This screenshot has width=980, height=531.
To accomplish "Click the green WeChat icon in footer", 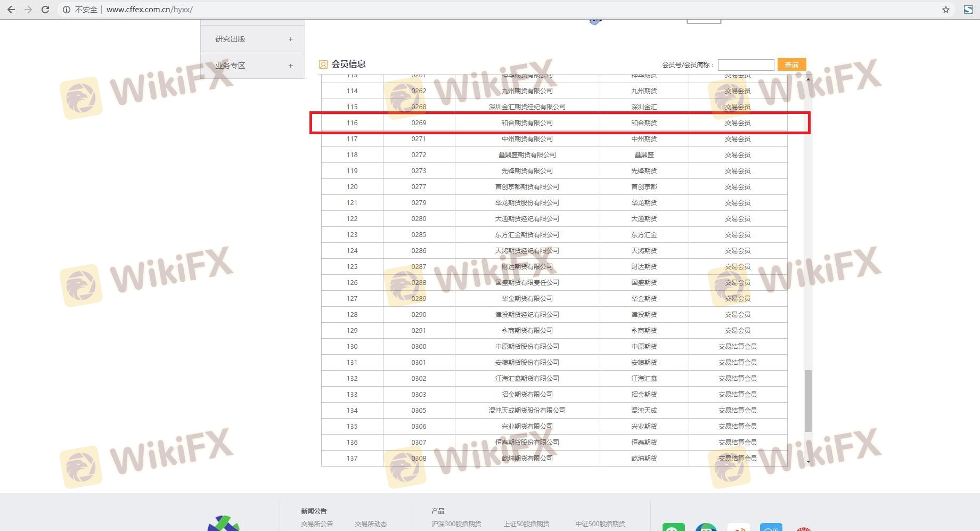I will pos(673,527).
